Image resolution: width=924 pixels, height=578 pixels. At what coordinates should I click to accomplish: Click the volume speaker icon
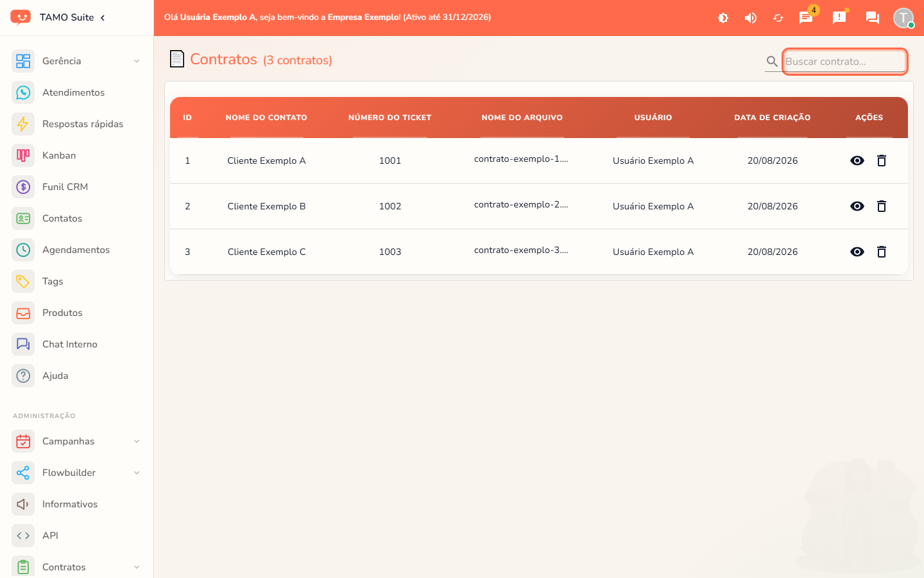pyautogui.click(x=751, y=18)
